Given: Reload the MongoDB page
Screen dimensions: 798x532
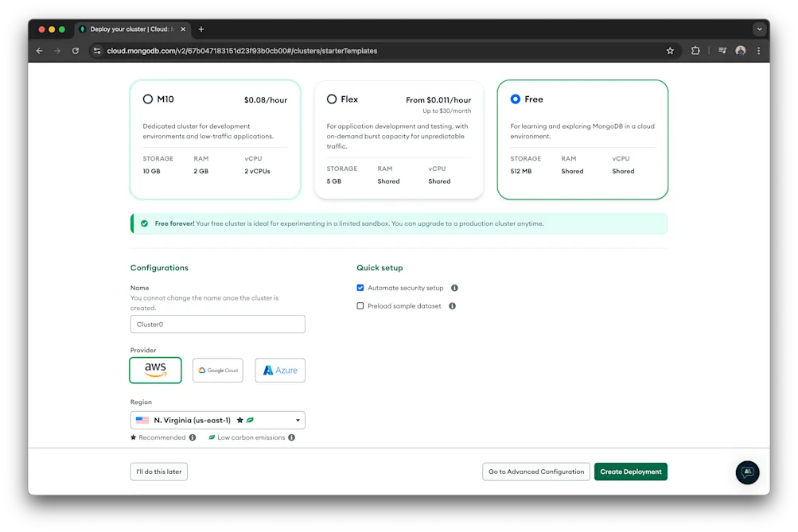Looking at the screenshot, I should (76, 51).
